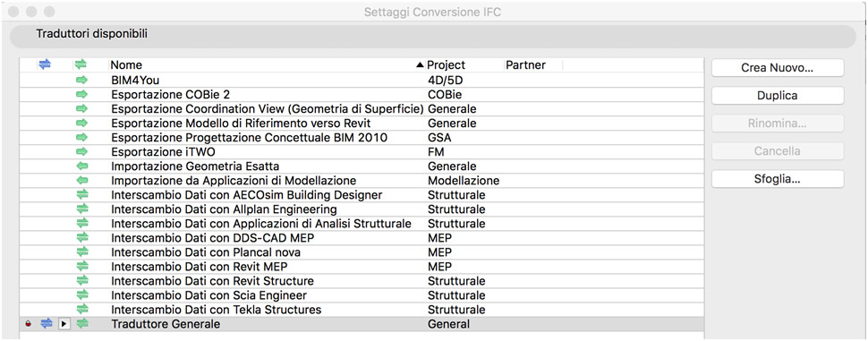The height and width of the screenshot is (341, 868).
Task: Expand the Traduttore Generale disclosure triangle
Action: click(x=64, y=324)
